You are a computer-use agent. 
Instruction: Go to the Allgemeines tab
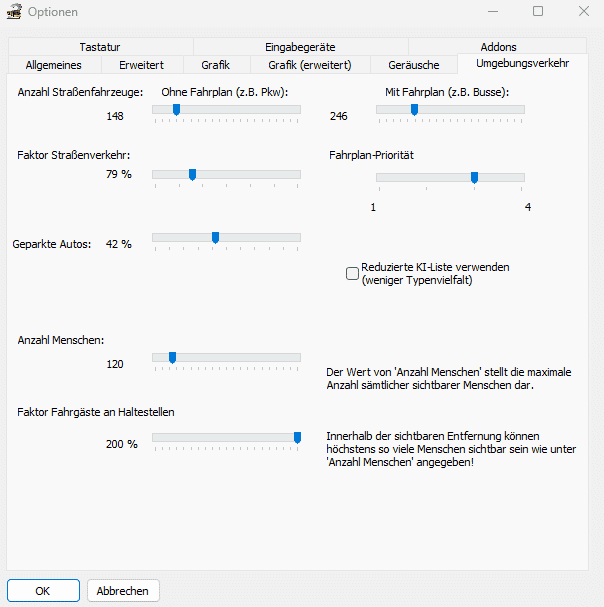pyautogui.click(x=54, y=65)
